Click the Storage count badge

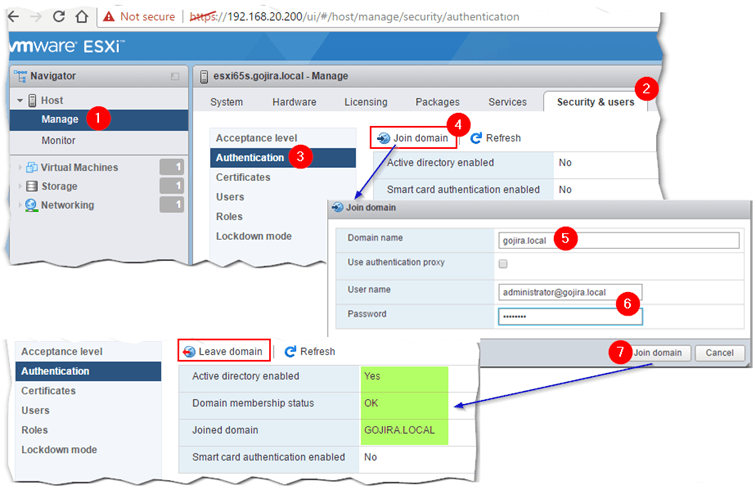pyautogui.click(x=172, y=186)
